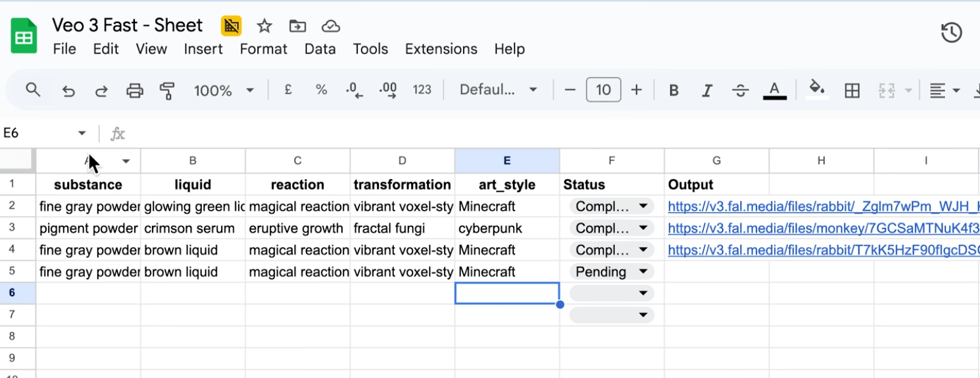Image resolution: width=980 pixels, height=378 pixels.
Task: Activate the paint format roller
Action: pyautogui.click(x=168, y=90)
